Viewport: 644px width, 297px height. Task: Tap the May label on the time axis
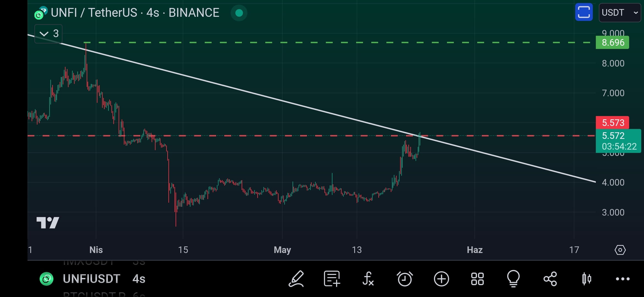click(x=282, y=250)
